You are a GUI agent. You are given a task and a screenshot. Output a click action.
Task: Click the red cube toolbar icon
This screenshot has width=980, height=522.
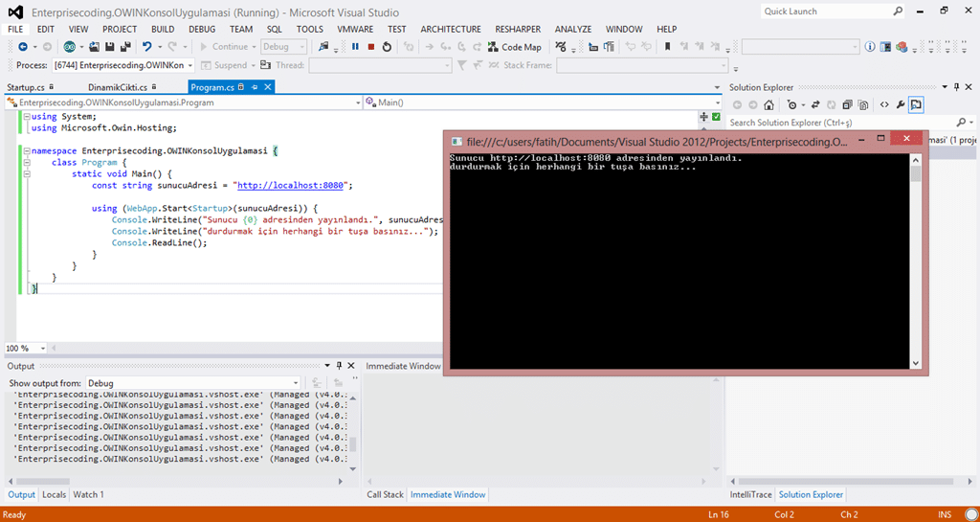point(902,47)
